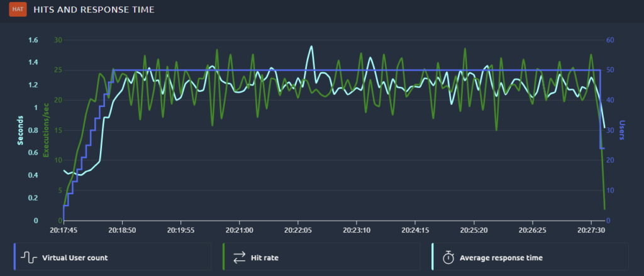The height and width of the screenshot is (276, 644).
Task: Click the 20:26:25 time axis label
Action: pyautogui.click(x=531, y=230)
